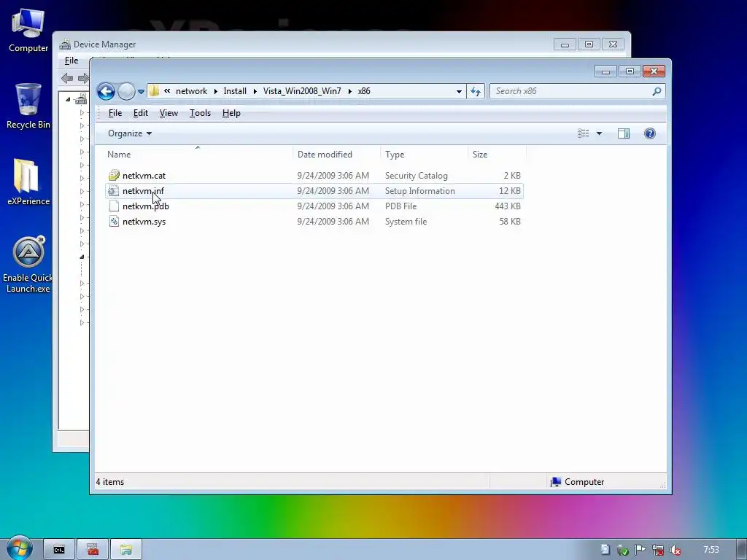
Task: Click the Explorer forward arrow button
Action: 126,91
